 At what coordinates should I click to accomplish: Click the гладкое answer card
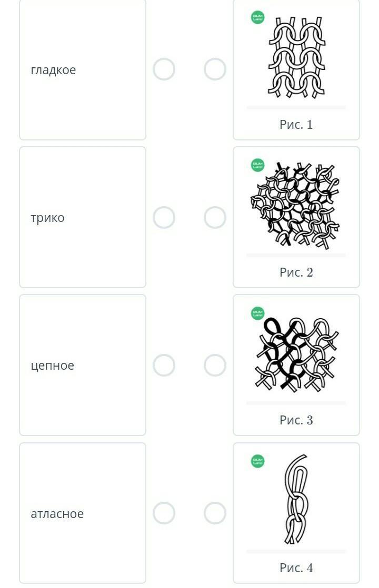pos(83,69)
